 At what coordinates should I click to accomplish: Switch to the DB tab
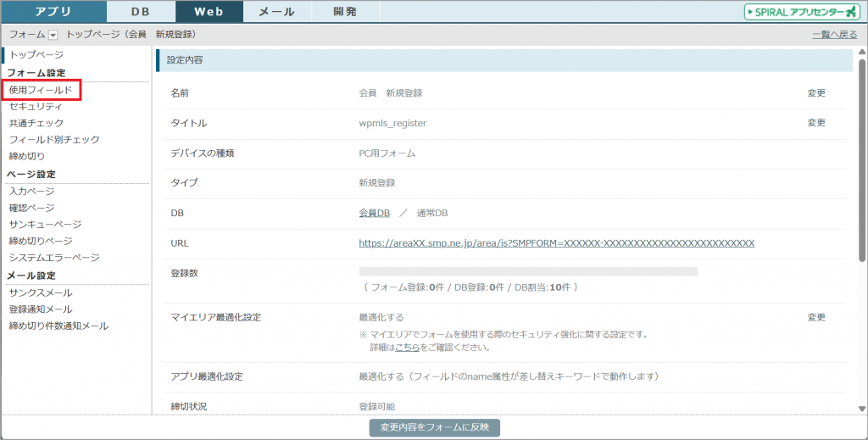tap(141, 12)
